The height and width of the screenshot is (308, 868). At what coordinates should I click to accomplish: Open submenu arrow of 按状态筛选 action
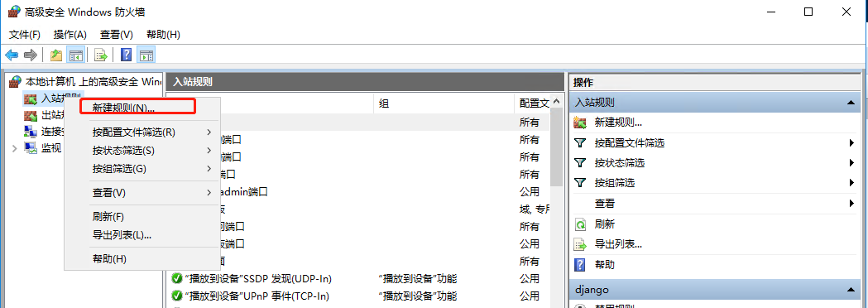[851, 163]
